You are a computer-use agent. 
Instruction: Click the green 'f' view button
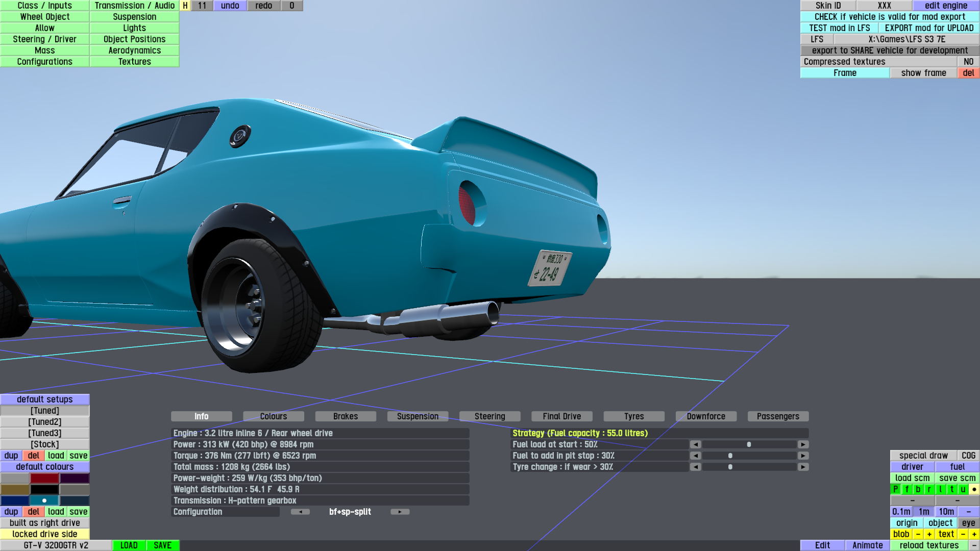907,489
